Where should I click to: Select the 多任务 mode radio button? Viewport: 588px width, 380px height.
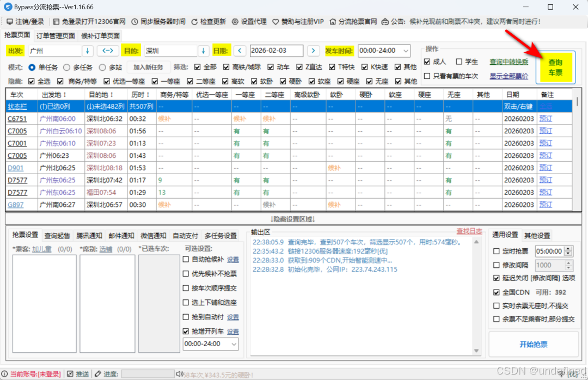[x=67, y=68]
